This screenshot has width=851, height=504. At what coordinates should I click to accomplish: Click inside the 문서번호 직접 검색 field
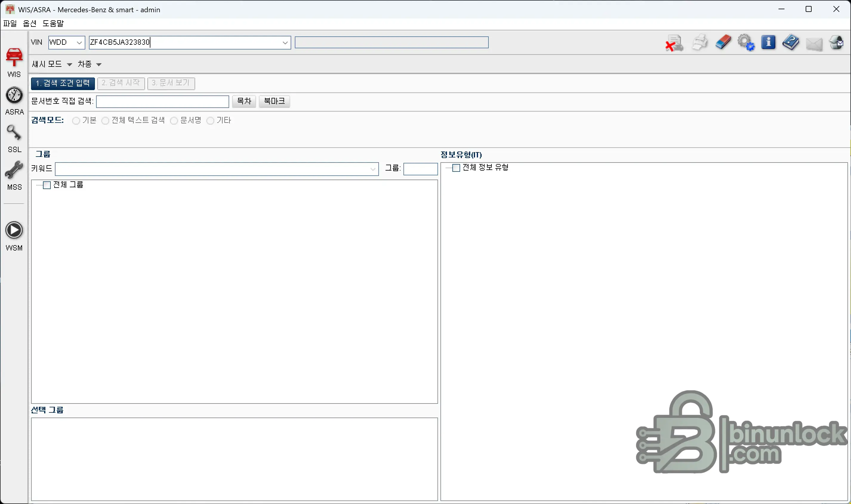162,101
